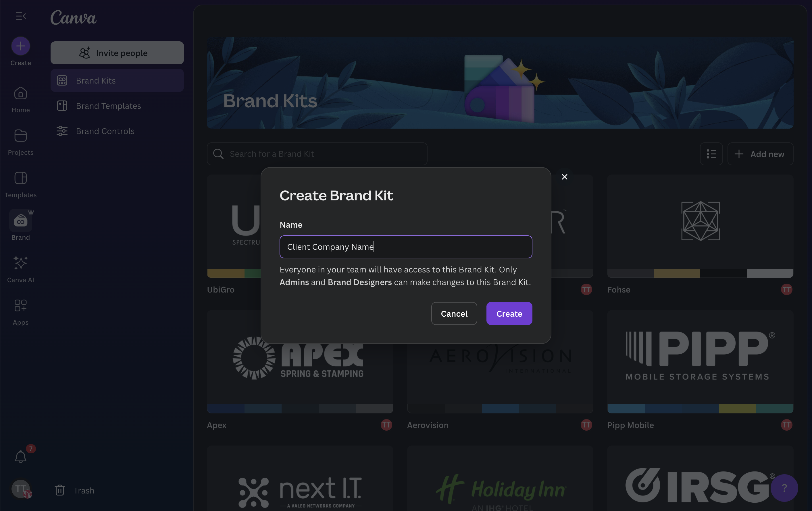The height and width of the screenshot is (511, 812).
Task: Go to Home in sidebar
Action: [x=21, y=100]
